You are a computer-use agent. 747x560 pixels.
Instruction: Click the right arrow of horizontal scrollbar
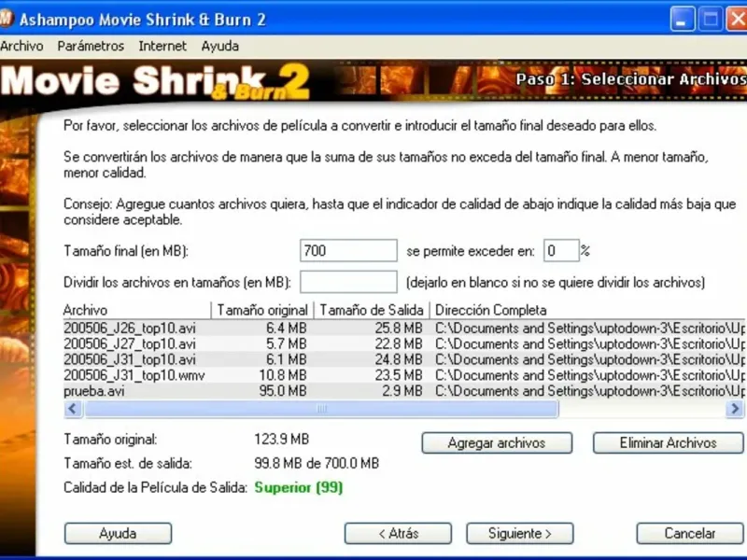(735, 409)
